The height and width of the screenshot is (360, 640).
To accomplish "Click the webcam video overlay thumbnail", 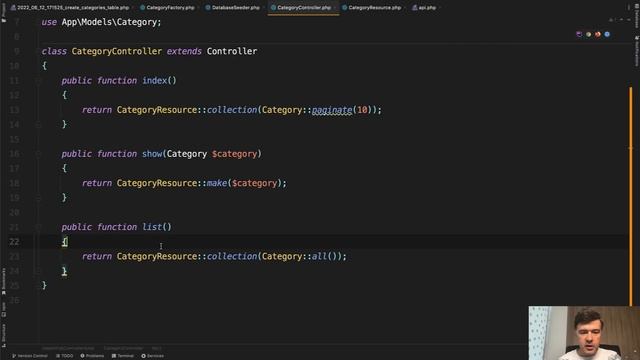I will pos(584,333).
